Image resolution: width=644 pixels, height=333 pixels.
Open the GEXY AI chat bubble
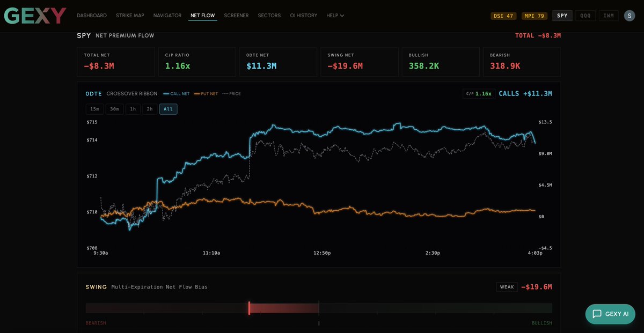click(610, 314)
